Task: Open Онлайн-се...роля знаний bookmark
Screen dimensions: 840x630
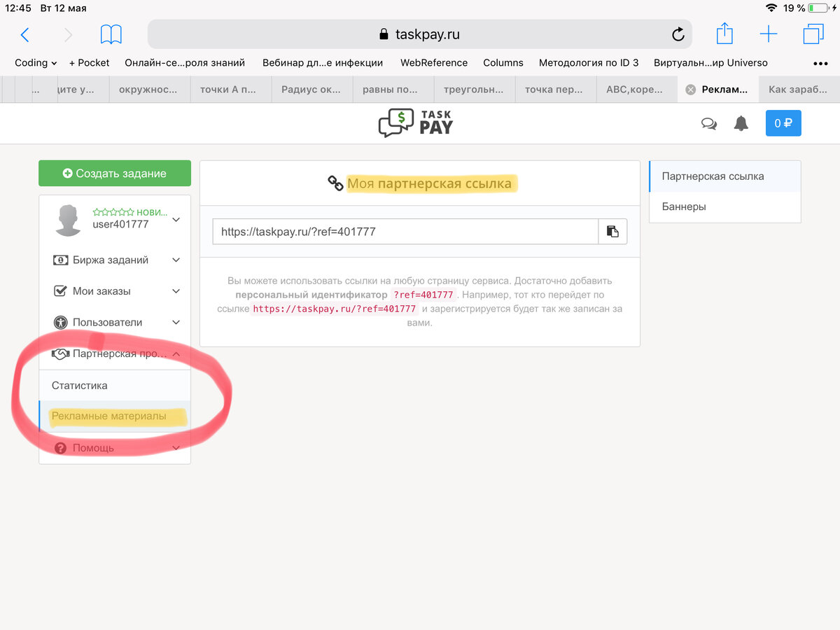Action: (185, 63)
